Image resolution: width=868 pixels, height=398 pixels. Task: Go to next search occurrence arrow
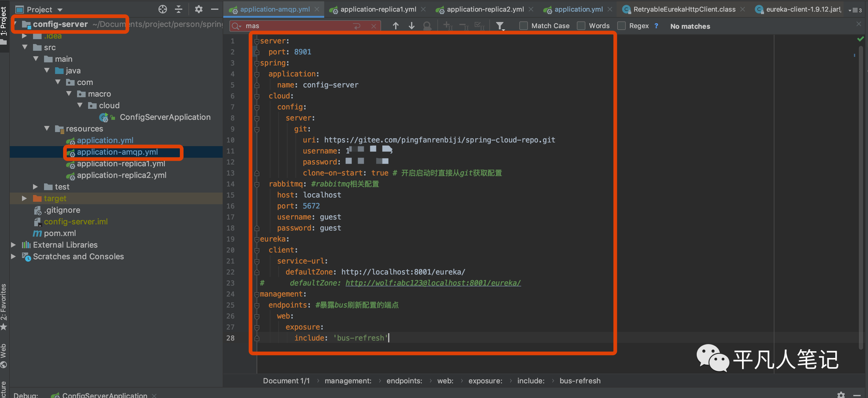[411, 26]
